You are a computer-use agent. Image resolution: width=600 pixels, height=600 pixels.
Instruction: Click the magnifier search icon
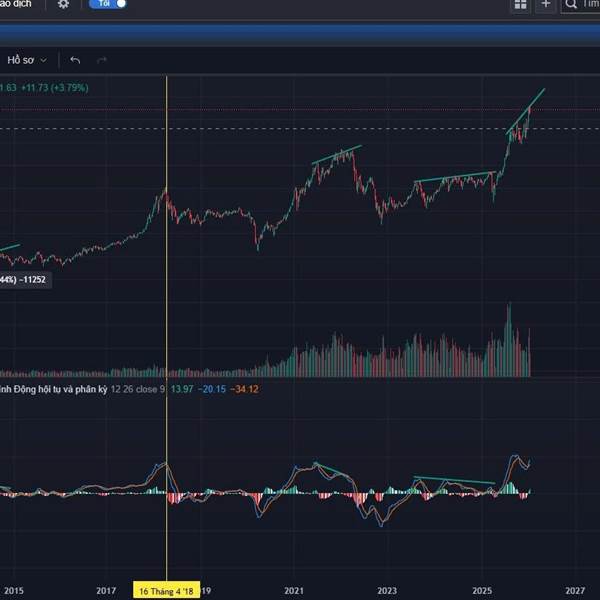pyautogui.click(x=571, y=4)
